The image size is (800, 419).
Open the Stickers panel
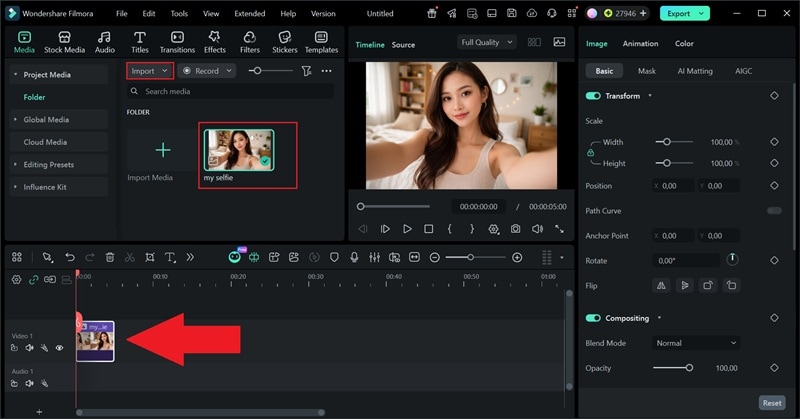click(x=284, y=41)
